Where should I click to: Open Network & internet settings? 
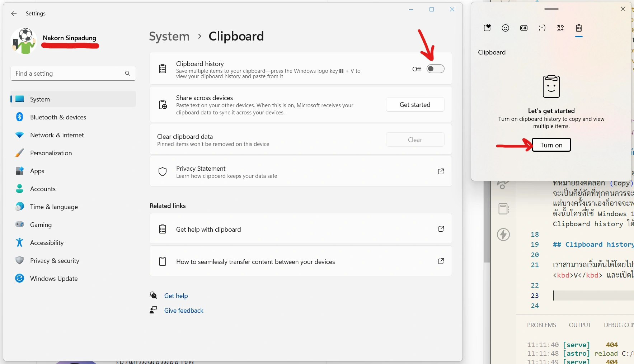click(73, 135)
